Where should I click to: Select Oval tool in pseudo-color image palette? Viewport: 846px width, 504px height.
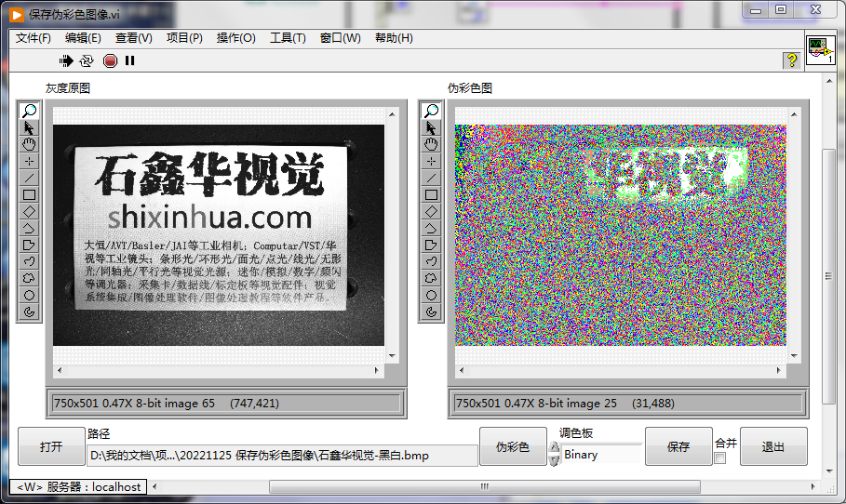(x=431, y=295)
